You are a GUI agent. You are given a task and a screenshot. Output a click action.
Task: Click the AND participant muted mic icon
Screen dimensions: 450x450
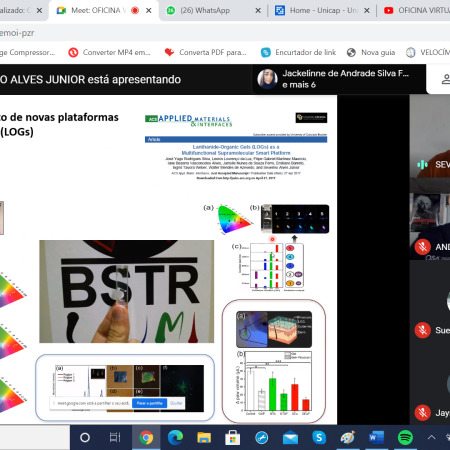pyautogui.click(x=423, y=247)
